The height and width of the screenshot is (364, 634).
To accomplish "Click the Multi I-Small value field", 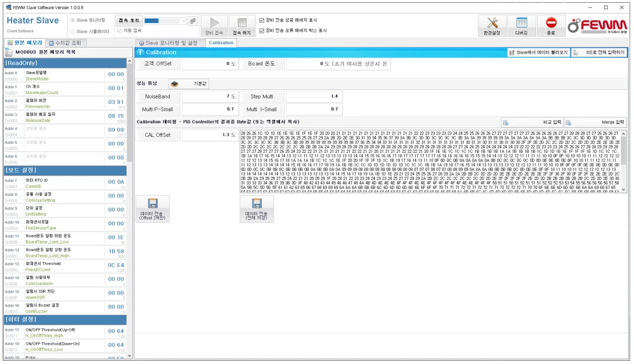I will point(315,109).
